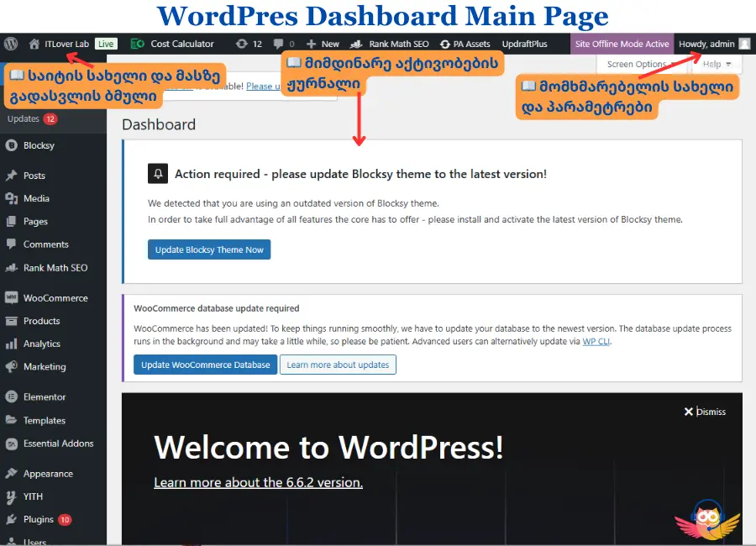Viewport: 756px width, 546px height.
Task: Open the Posts menu in sidebar
Action: click(x=34, y=176)
